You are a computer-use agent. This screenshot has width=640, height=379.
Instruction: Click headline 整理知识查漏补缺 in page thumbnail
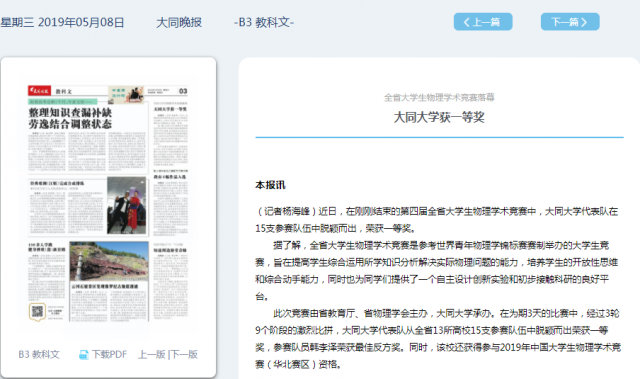pyautogui.click(x=70, y=112)
